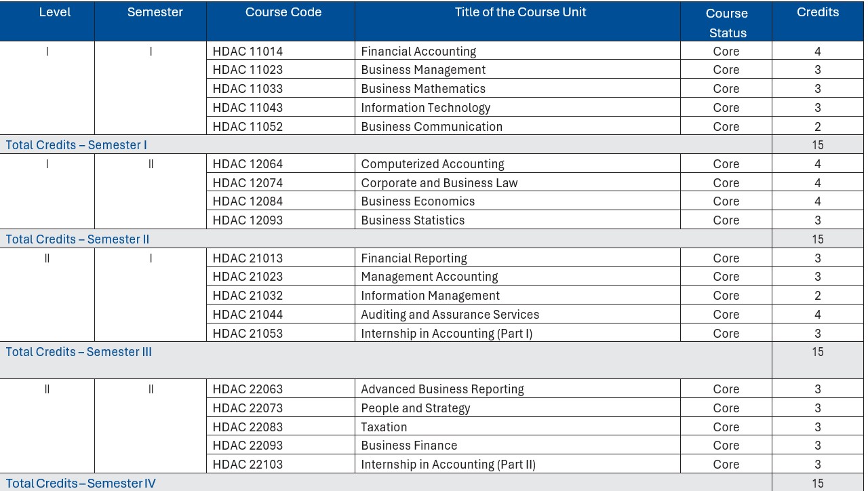Select course code HDAC 22093
868x491 pixels.
248,446
